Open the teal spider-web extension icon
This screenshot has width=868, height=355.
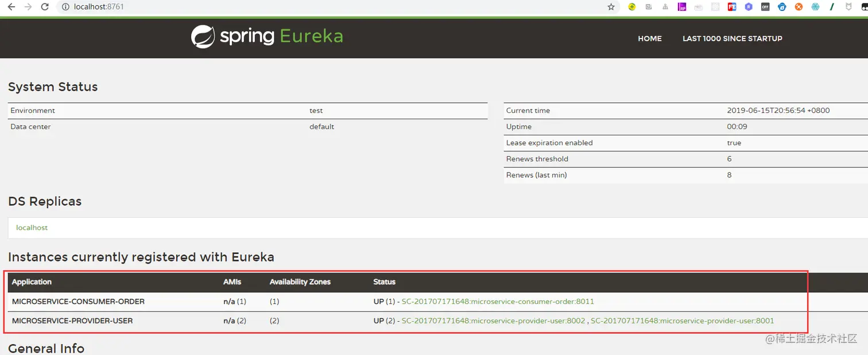815,7
